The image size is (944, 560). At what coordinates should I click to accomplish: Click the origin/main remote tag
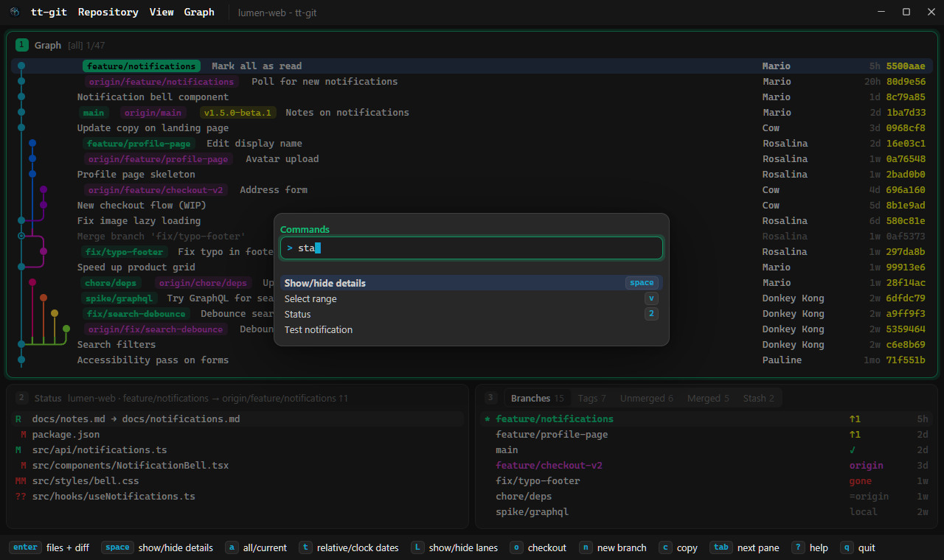click(x=153, y=113)
